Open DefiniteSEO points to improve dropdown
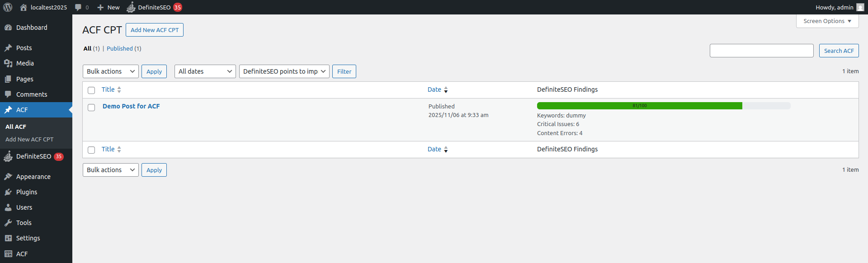 (x=284, y=71)
